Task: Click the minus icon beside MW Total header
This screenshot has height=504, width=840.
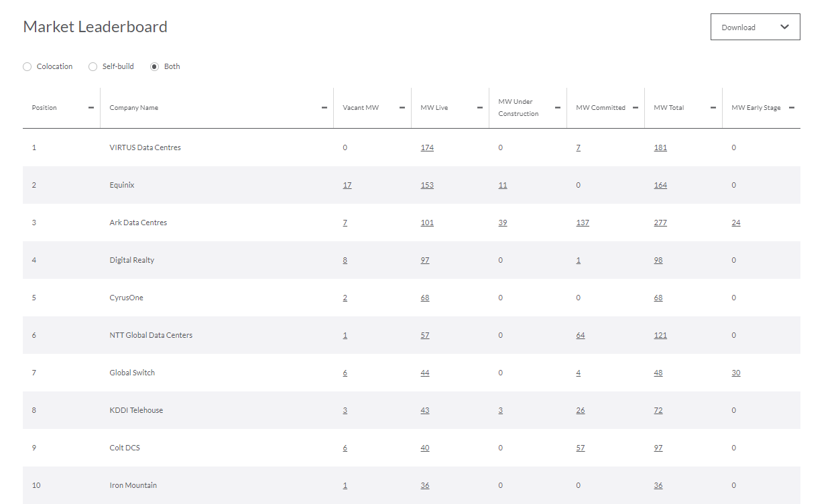Action: click(x=713, y=108)
